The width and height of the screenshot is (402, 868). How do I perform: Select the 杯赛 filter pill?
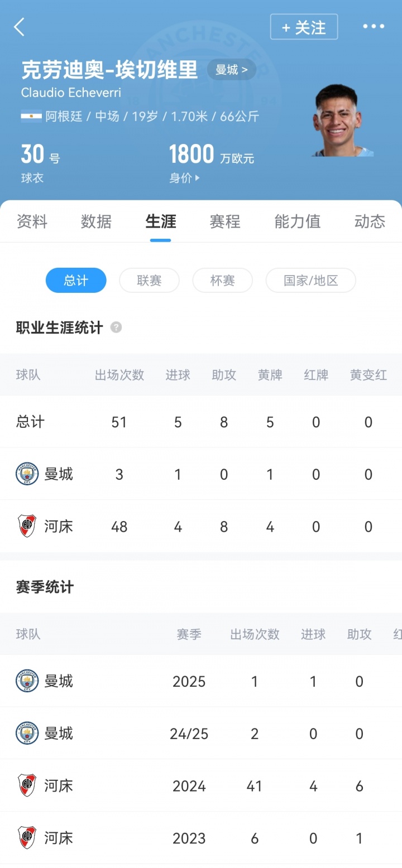(222, 281)
